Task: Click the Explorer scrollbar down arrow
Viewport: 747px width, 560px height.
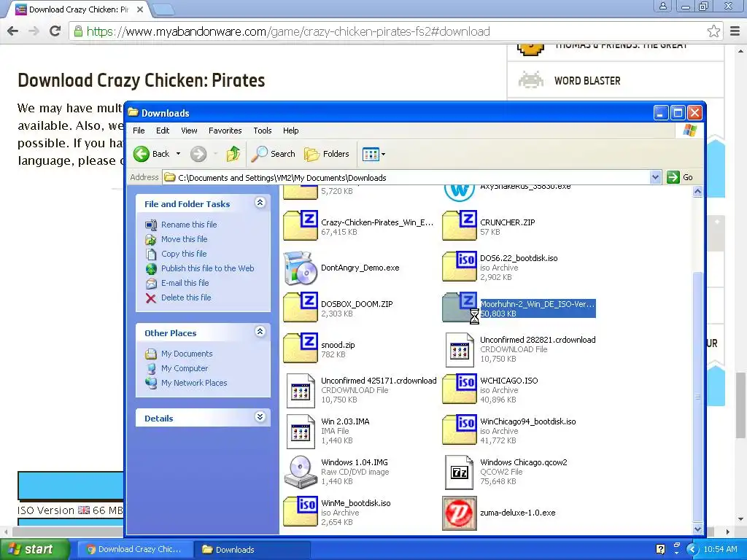Action: (697, 529)
